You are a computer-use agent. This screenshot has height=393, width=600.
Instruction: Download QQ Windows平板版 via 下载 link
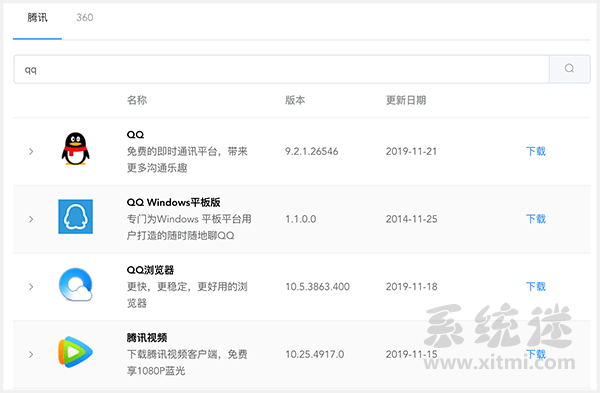536,219
